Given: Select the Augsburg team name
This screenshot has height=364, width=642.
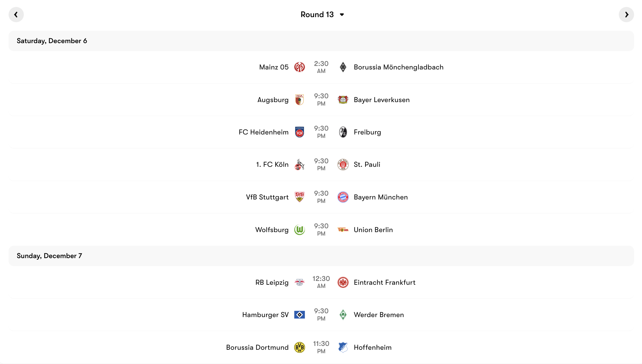Looking at the screenshot, I should [273, 100].
